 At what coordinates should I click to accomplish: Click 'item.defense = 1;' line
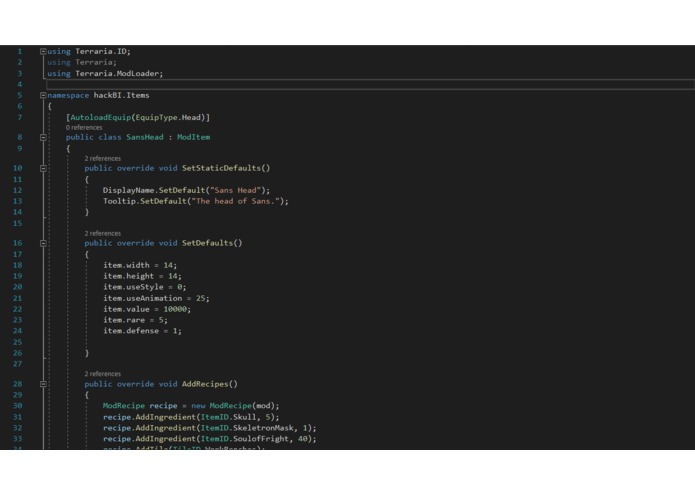[x=142, y=331]
